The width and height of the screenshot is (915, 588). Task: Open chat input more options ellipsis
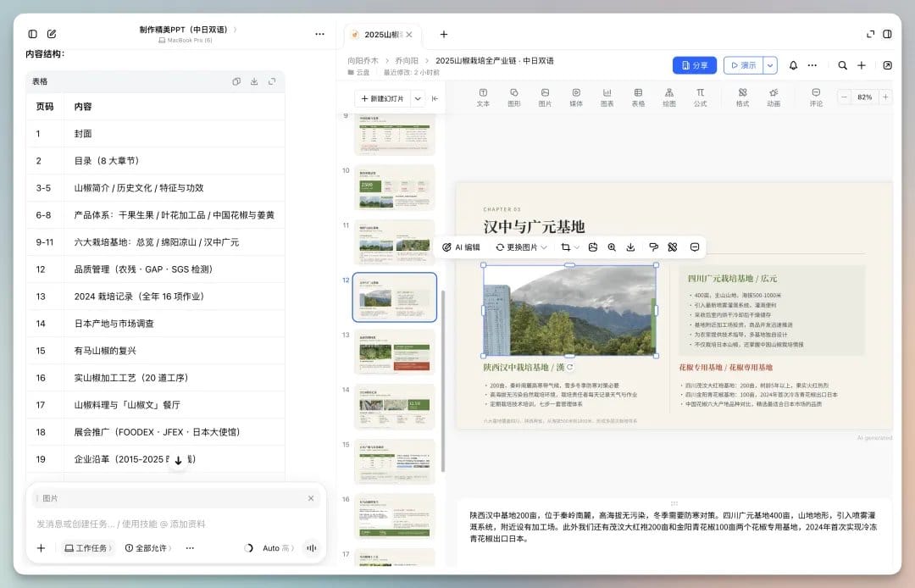pos(190,547)
